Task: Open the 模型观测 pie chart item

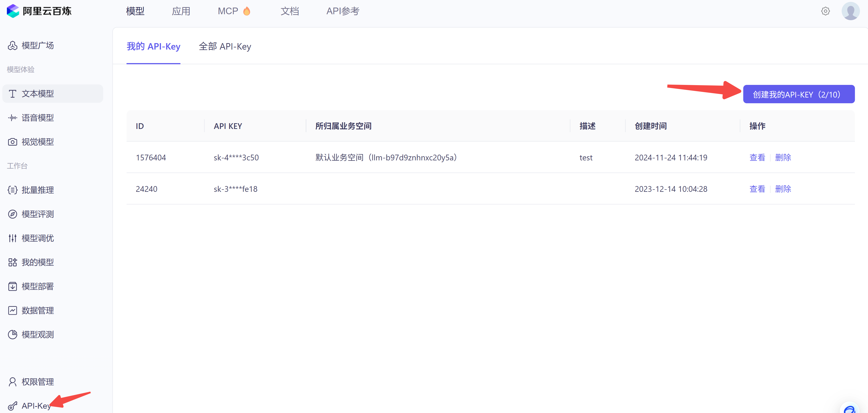Action: click(37, 335)
